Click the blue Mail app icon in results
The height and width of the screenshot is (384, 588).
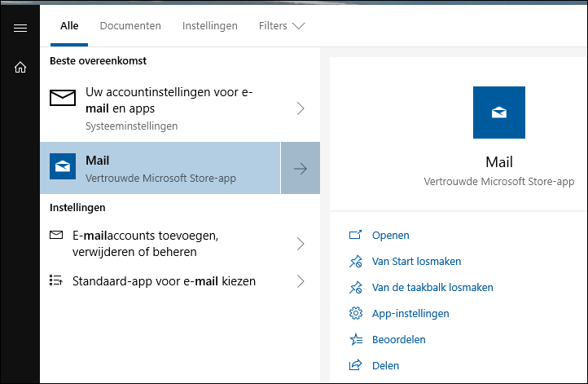(63, 166)
